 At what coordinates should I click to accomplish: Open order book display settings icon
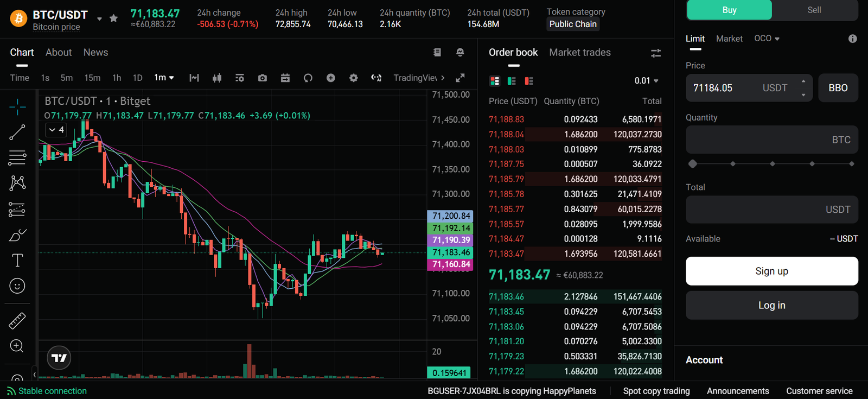click(656, 53)
